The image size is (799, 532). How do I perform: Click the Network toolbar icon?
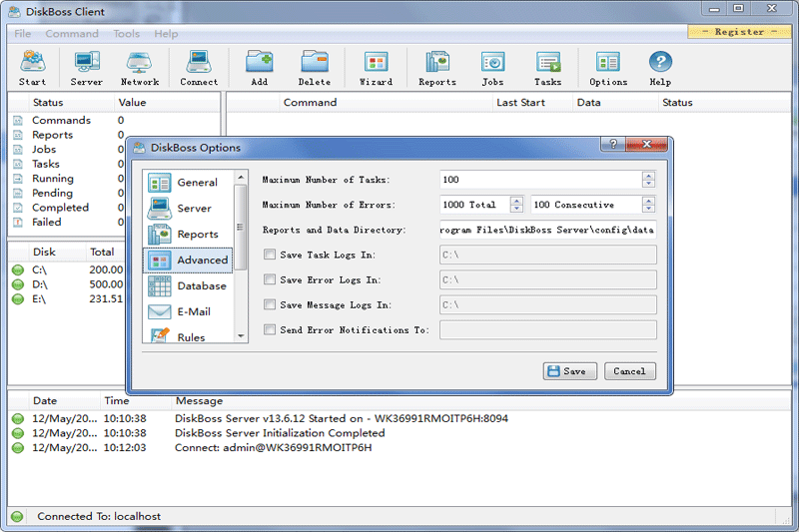point(140,68)
